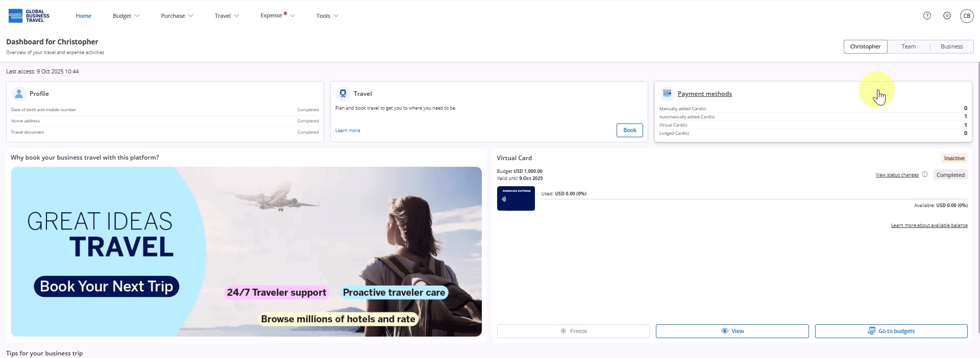
Task: Click the Available: USD 0.00 (0%) text
Action: click(941, 206)
